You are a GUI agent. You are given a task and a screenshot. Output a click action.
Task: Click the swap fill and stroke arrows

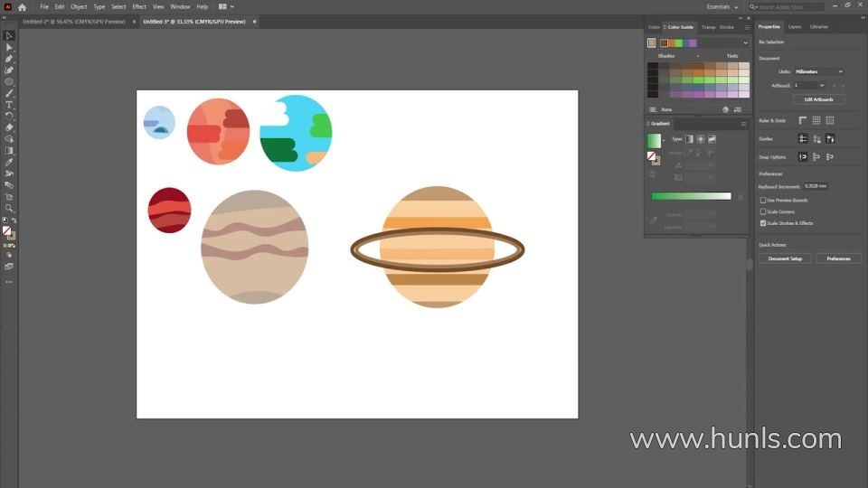pos(14,221)
